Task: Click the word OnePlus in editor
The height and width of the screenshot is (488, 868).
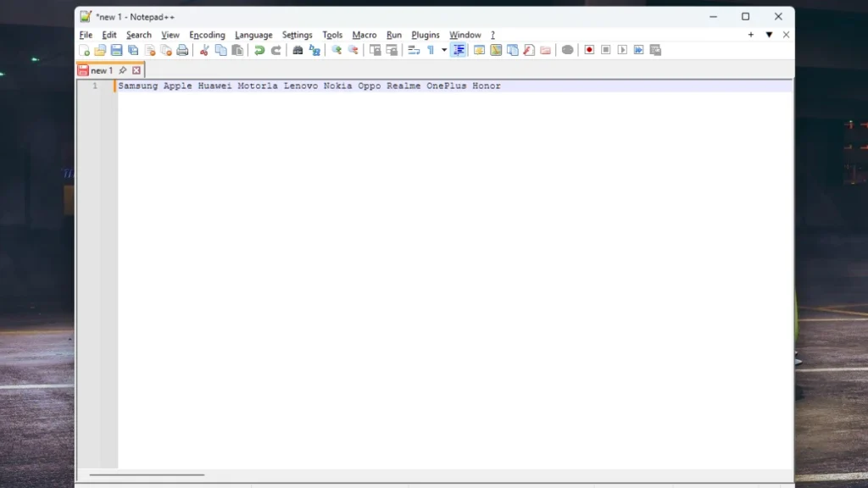Action: 446,86
